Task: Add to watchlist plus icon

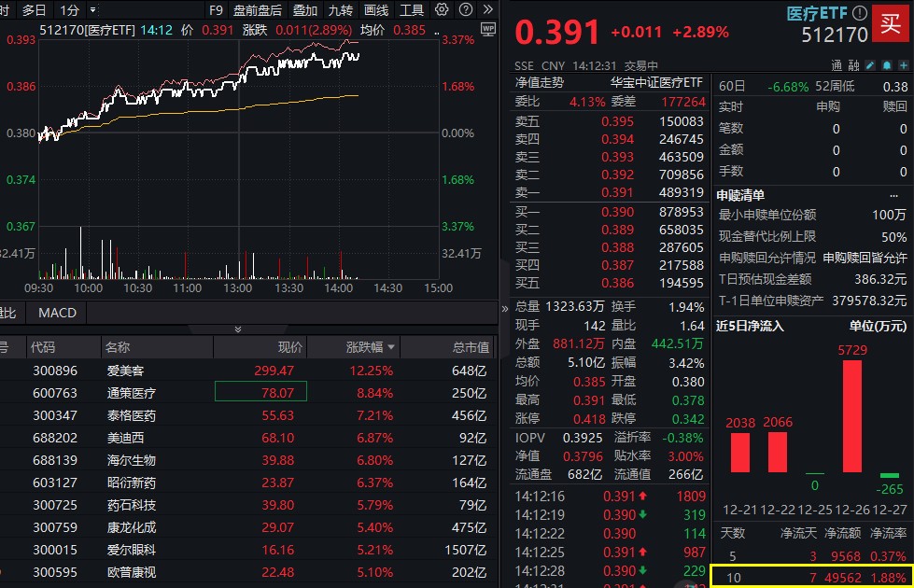Action: pos(904,65)
